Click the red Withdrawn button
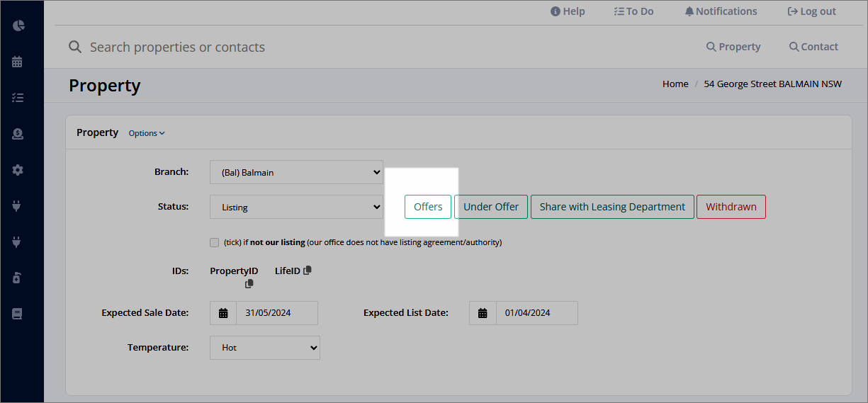This screenshot has width=868, height=403. [731, 207]
